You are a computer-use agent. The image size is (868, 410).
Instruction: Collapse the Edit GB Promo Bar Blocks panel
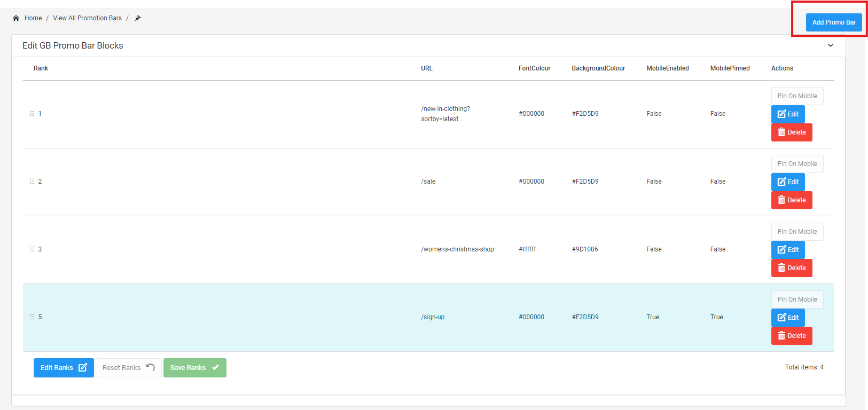click(x=831, y=45)
